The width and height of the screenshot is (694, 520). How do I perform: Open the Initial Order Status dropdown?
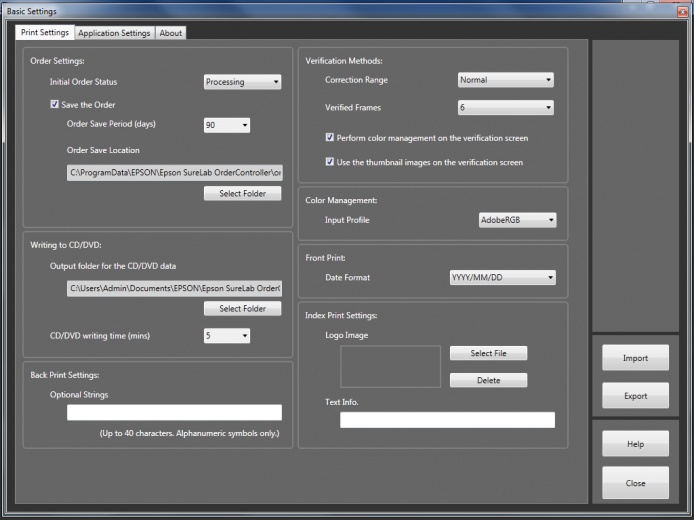pyautogui.click(x=242, y=82)
